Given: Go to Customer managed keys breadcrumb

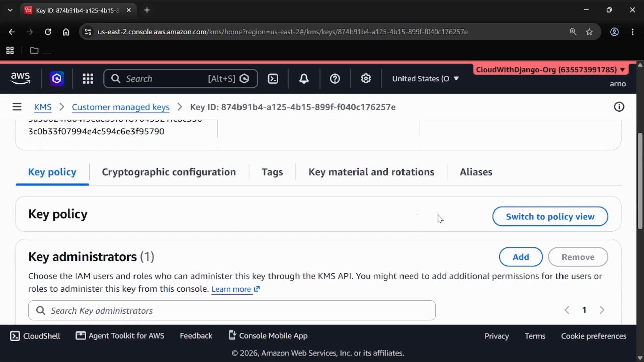Looking at the screenshot, I should point(121,107).
